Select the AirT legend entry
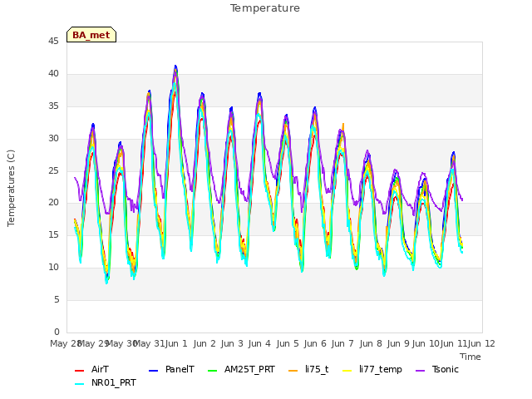Image resolution: width=532 pixels, height=399 pixels. click(x=91, y=369)
